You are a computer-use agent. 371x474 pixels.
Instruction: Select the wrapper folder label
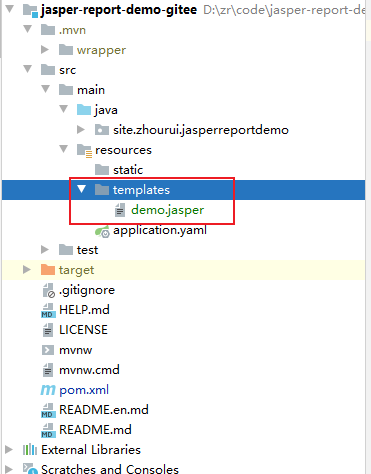[101, 50]
